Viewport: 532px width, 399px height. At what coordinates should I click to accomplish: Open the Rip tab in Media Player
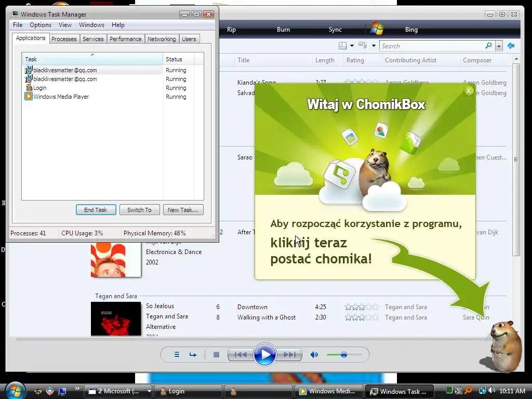click(231, 30)
